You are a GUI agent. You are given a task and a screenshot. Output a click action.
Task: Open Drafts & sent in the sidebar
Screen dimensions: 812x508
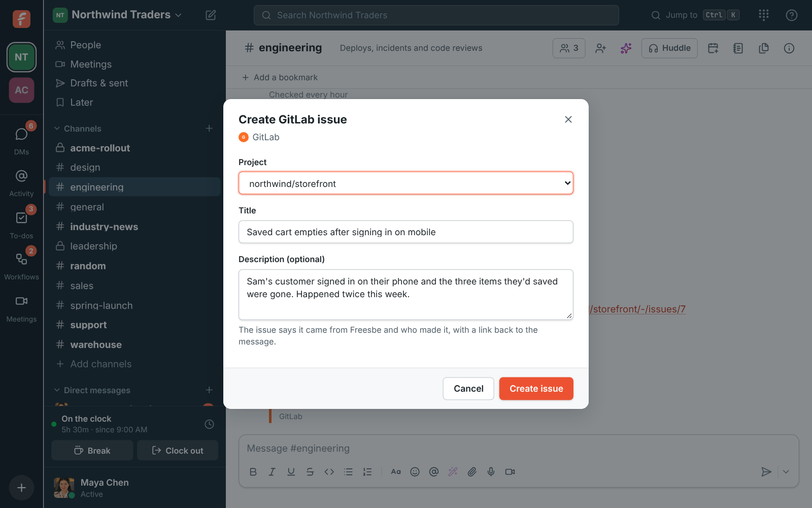134,83
